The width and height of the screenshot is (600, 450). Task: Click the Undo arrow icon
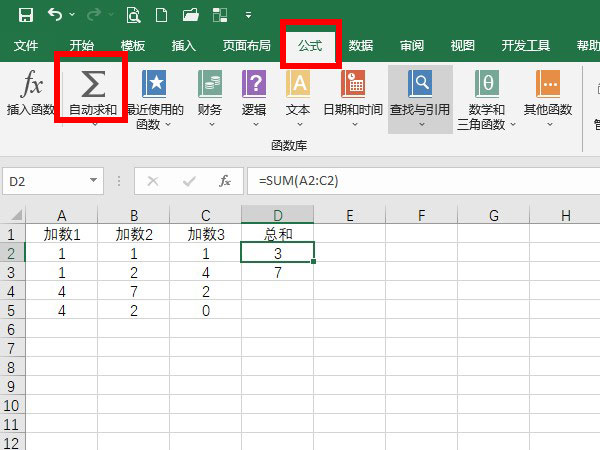[55, 15]
